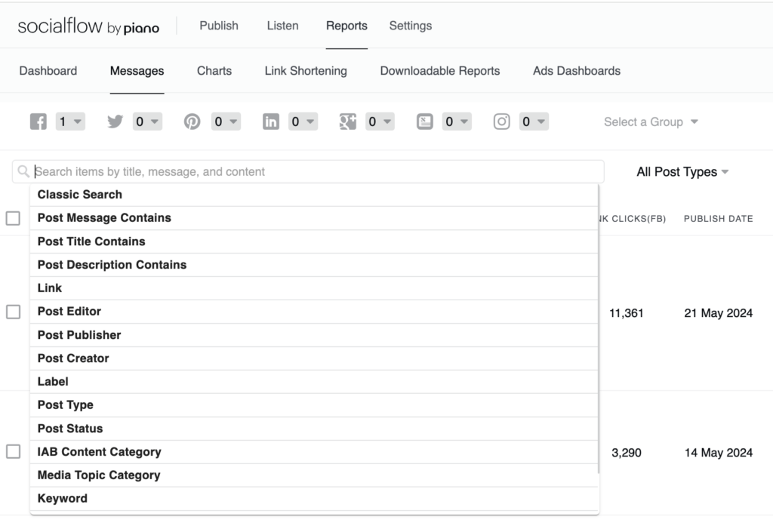Open the count dropdown left of Instagram icon
This screenshot has height=532, width=773.
click(457, 121)
